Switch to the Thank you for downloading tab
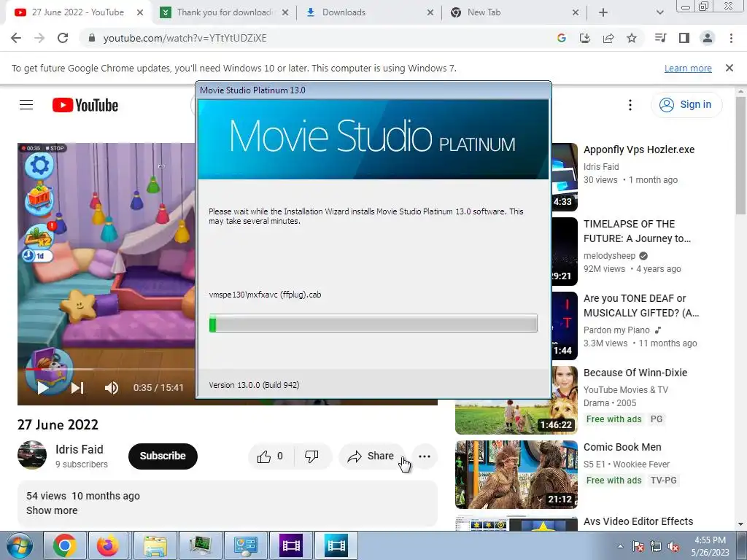The height and width of the screenshot is (560, 747). 224,12
